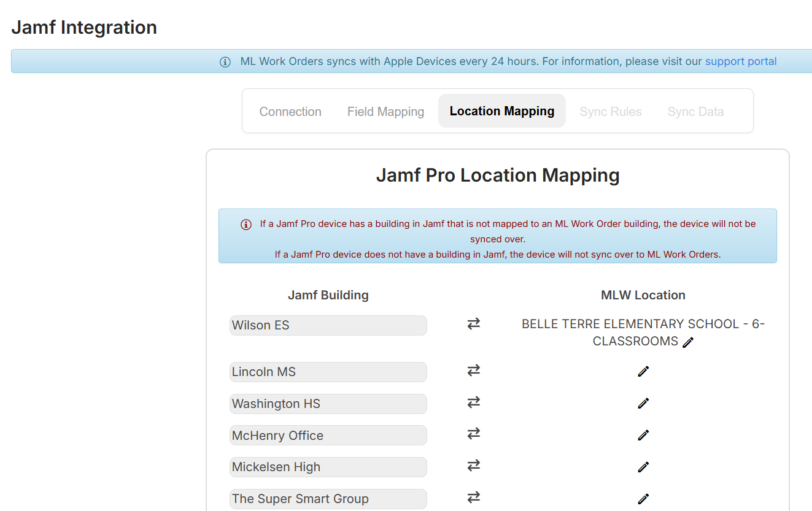This screenshot has height=511, width=812.
Task: Edit the Mickelsen High mapping pencil icon
Action: tap(643, 467)
